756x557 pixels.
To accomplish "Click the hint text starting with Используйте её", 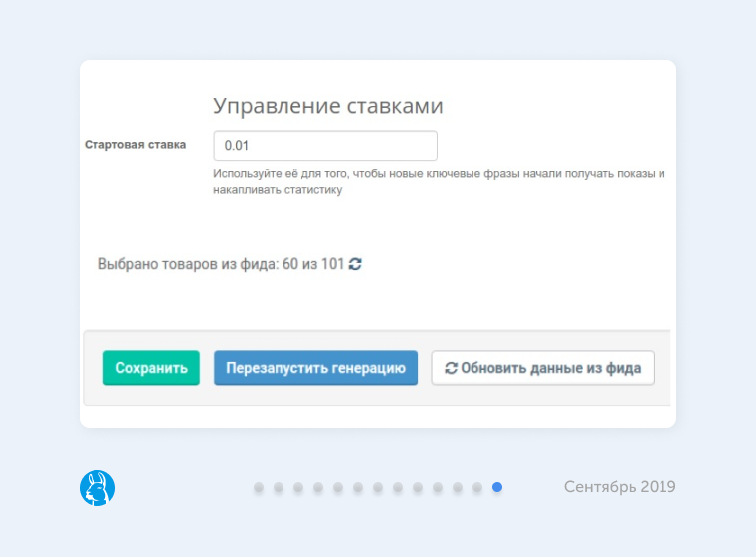I will [x=439, y=181].
